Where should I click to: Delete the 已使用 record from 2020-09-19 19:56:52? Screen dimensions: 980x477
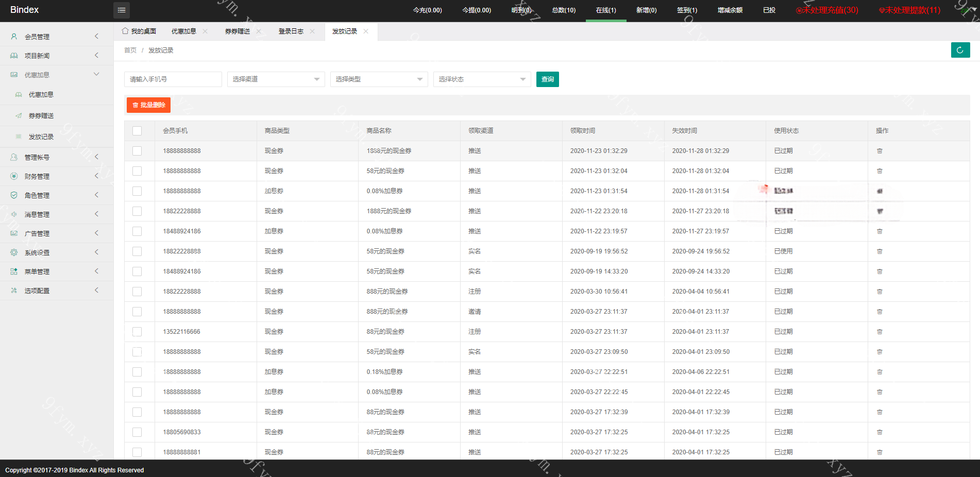point(880,251)
